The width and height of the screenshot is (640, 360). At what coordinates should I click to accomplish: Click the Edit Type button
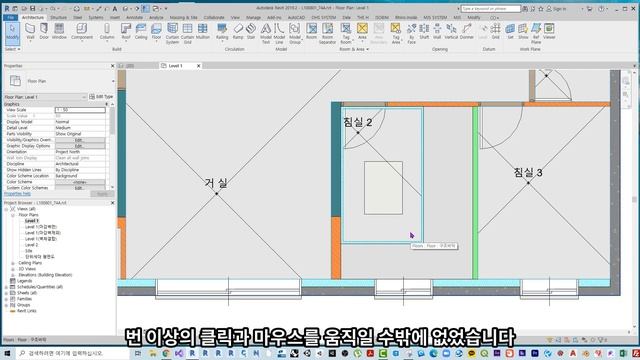point(101,97)
